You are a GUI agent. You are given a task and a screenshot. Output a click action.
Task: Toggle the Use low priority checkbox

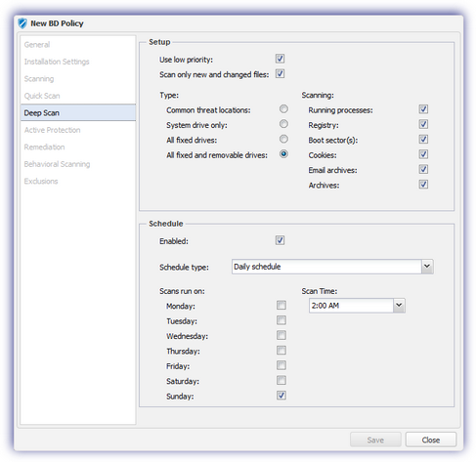[280, 59]
